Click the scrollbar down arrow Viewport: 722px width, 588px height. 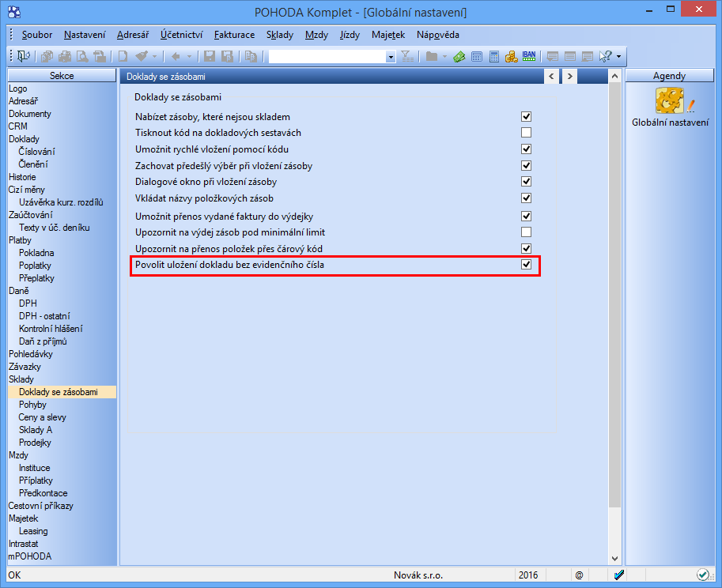click(614, 559)
